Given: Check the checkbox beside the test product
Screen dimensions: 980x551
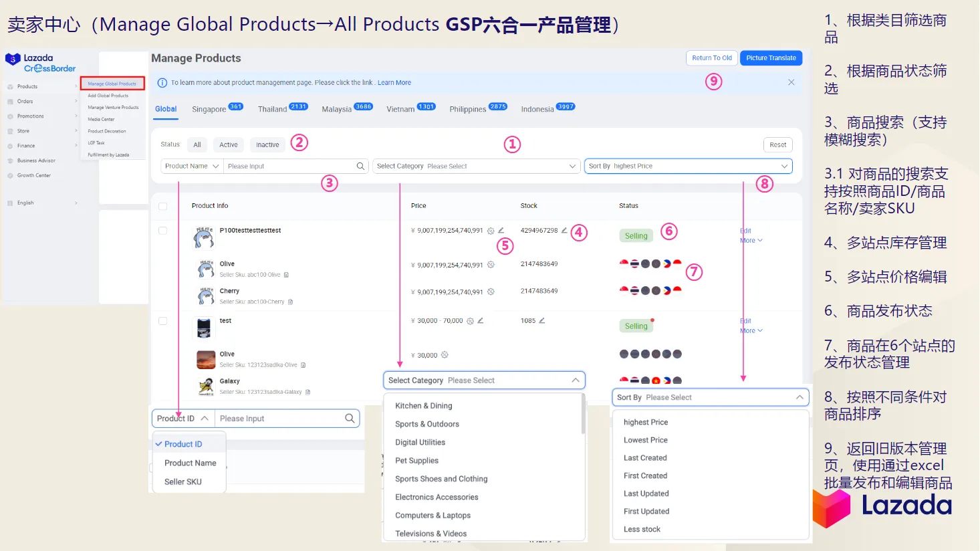Looking at the screenshot, I should point(162,320).
